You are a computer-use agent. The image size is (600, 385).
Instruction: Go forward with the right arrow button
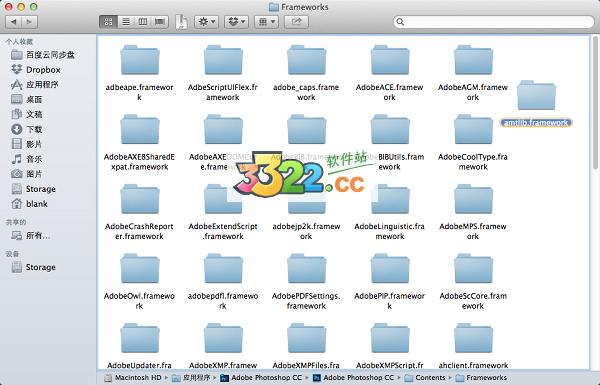tap(29, 22)
